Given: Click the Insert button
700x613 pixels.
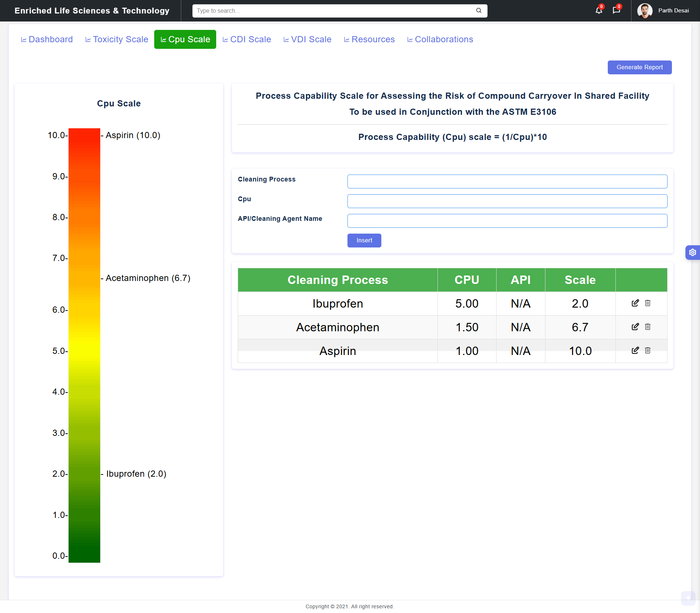Looking at the screenshot, I should [x=364, y=241].
